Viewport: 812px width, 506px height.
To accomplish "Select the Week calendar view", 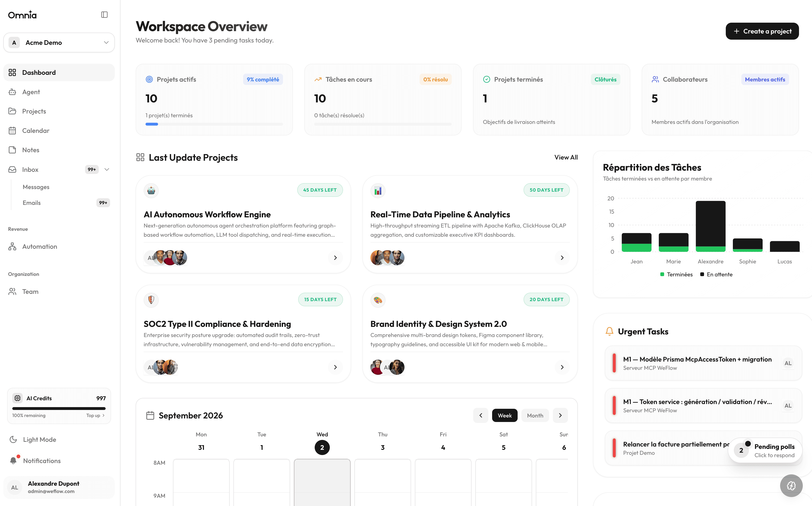I will click(504, 415).
